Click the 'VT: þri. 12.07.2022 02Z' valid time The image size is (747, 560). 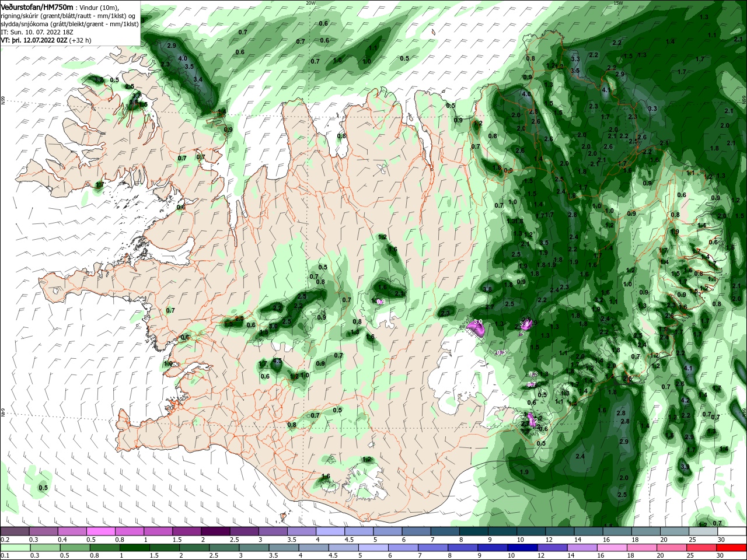tap(34, 40)
